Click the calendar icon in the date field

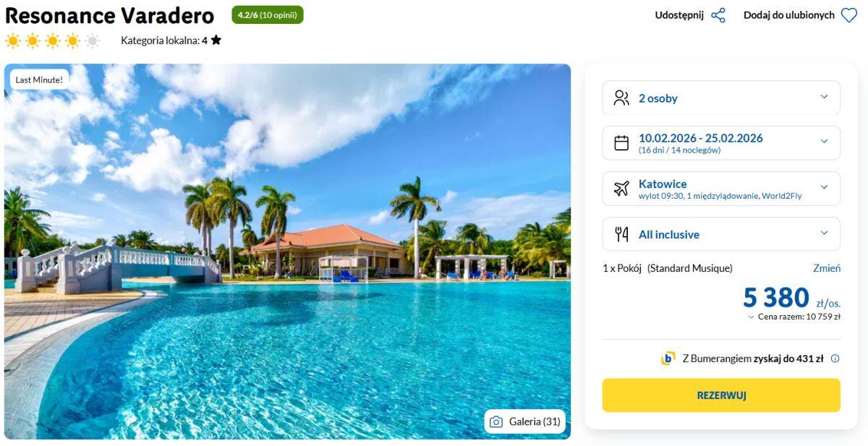(x=621, y=143)
